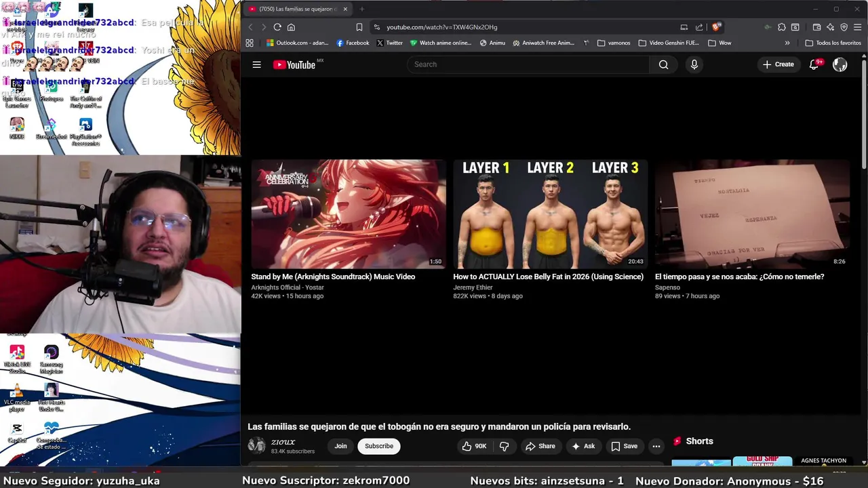
Task: Open the YouTube account avatar menu
Action: 840,64
